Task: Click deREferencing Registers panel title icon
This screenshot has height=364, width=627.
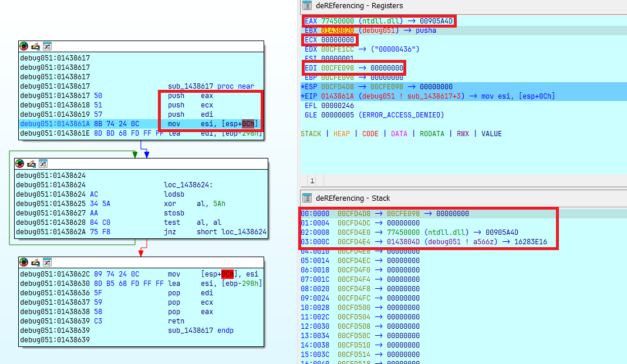Action: pyautogui.click(x=307, y=6)
